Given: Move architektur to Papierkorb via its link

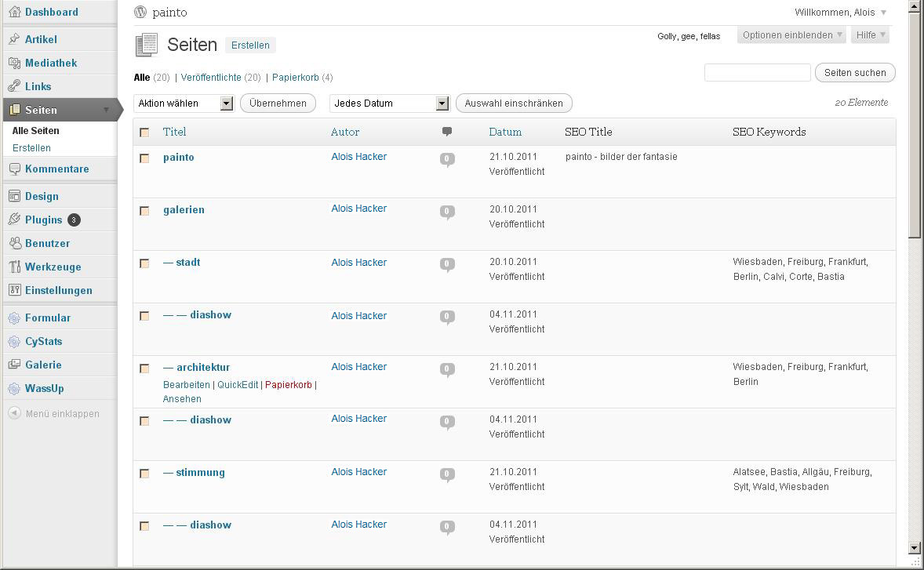Looking at the screenshot, I should pos(288,384).
